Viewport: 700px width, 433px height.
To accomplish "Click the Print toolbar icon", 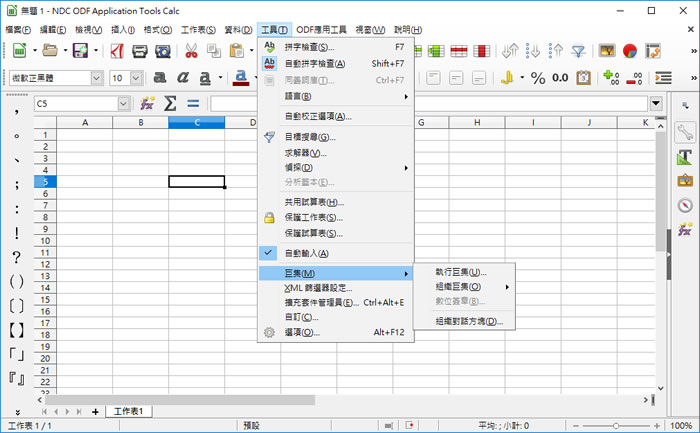I will click(140, 51).
